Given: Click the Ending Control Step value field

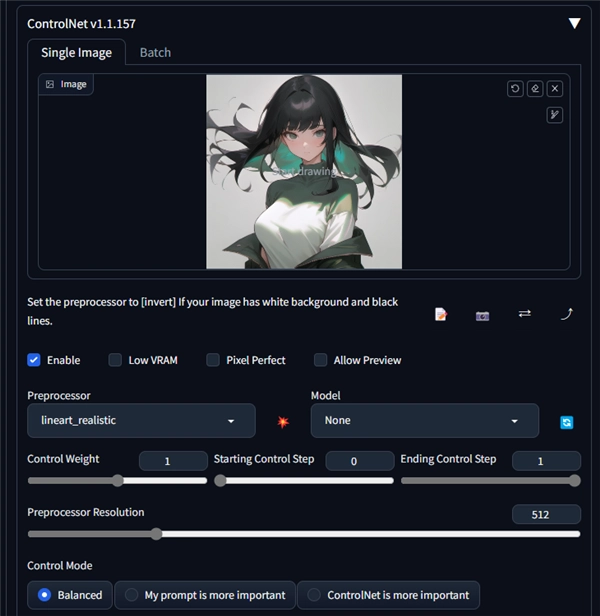Looking at the screenshot, I should pyautogui.click(x=546, y=461).
